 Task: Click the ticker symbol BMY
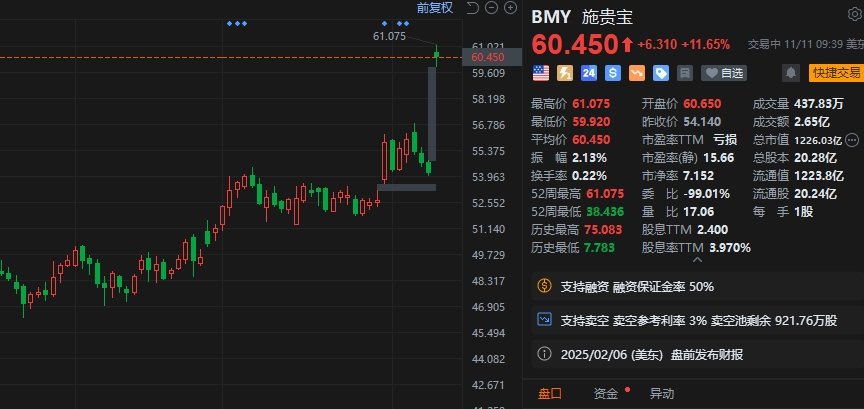[x=551, y=17]
